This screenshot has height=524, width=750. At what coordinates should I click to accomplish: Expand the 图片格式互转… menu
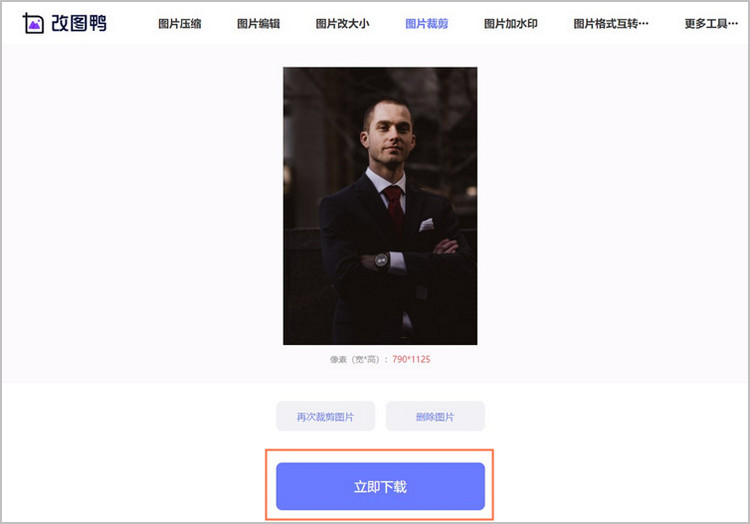click(x=611, y=23)
